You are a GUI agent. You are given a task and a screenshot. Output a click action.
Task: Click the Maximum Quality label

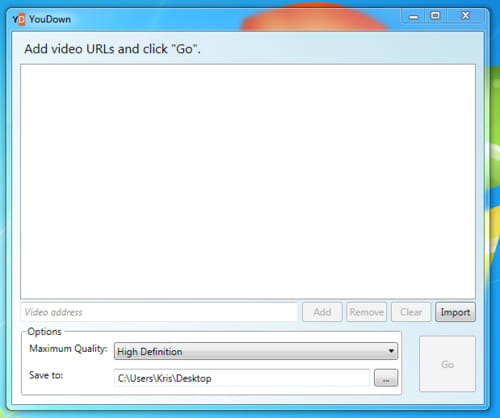68,349
